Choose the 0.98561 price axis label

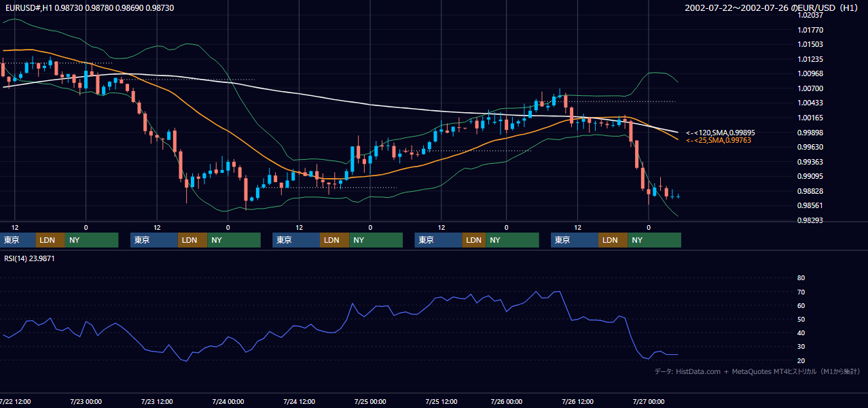point(810,205)
